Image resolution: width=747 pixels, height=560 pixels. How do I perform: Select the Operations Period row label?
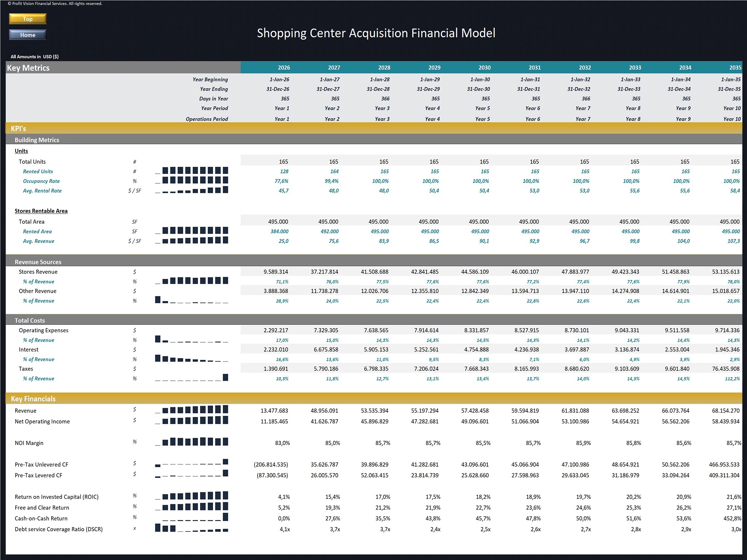[207, 119]
